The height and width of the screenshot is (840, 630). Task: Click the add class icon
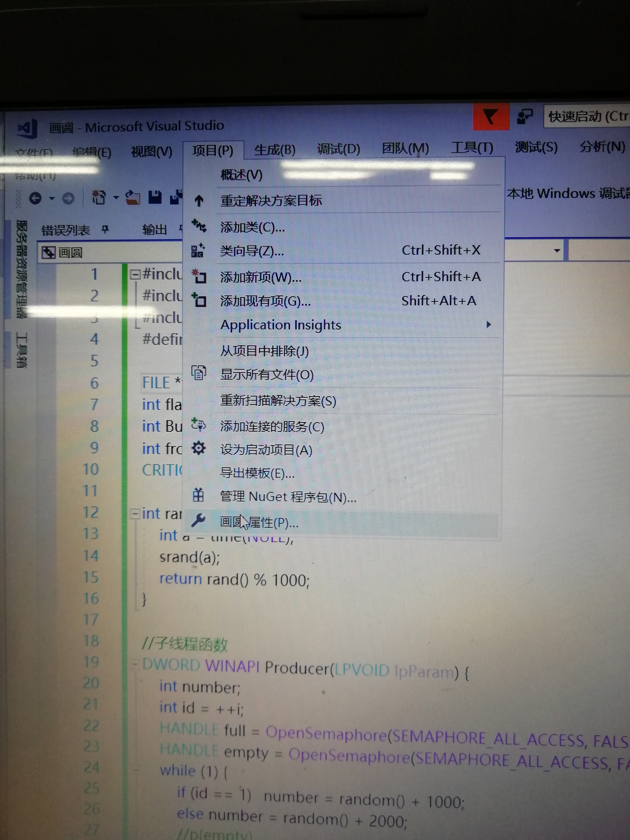point(199,226)
